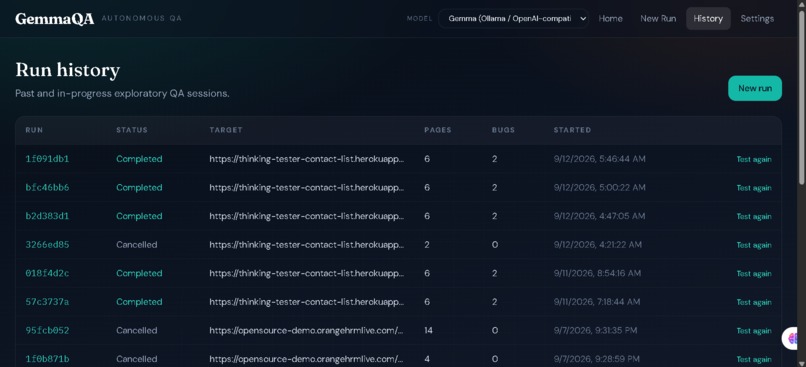This screenshot has height=367, width=806.
Task: Click Test again for run 57c3737a
Action: [754, 302]
